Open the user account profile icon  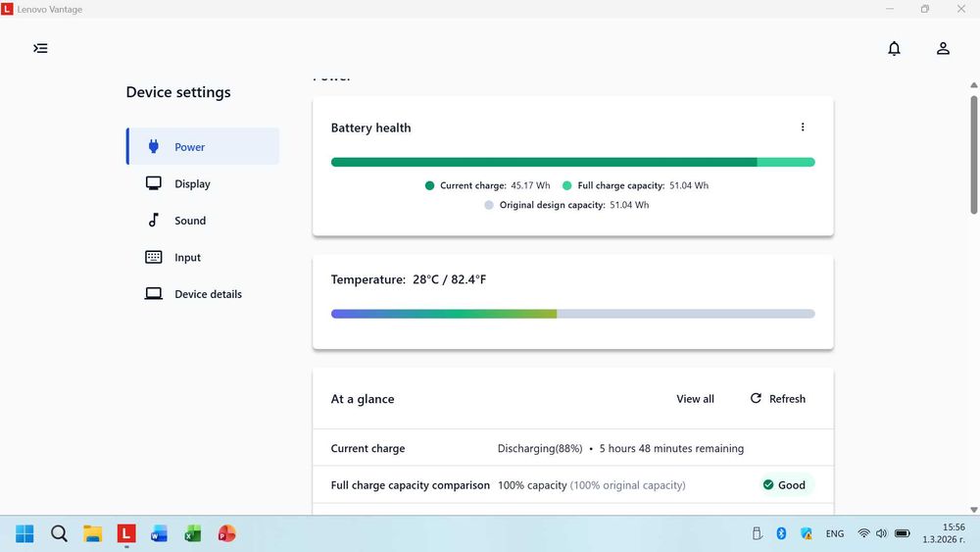pos(943,48)
